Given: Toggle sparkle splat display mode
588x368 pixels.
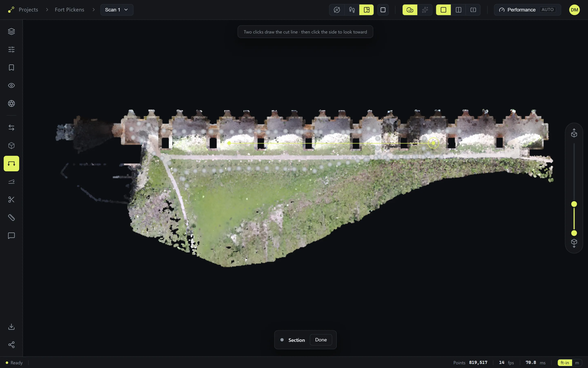Looking at the screenshot, I should (x=425, y=10).
